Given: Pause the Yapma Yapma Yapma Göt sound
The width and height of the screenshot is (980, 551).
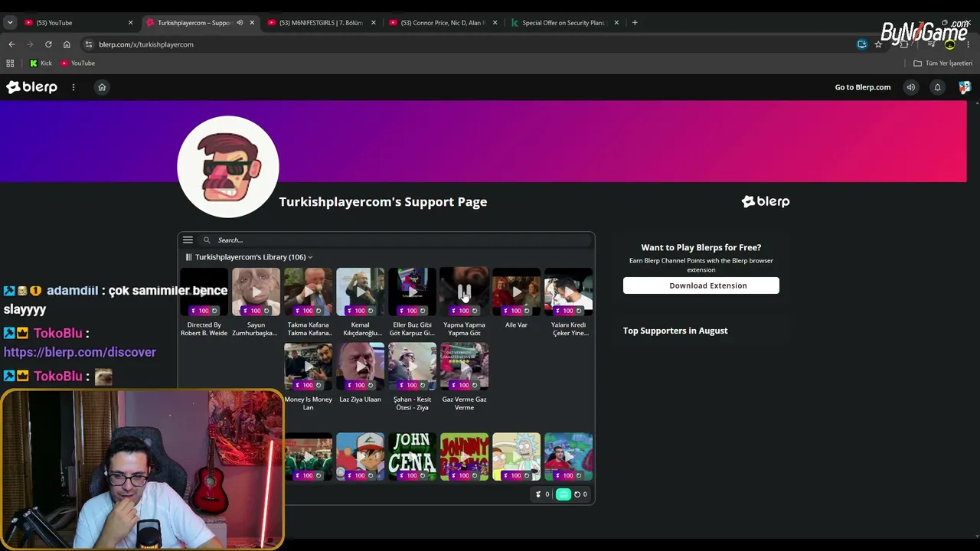Looking at the screenshot, I should [x=464, y=292].
